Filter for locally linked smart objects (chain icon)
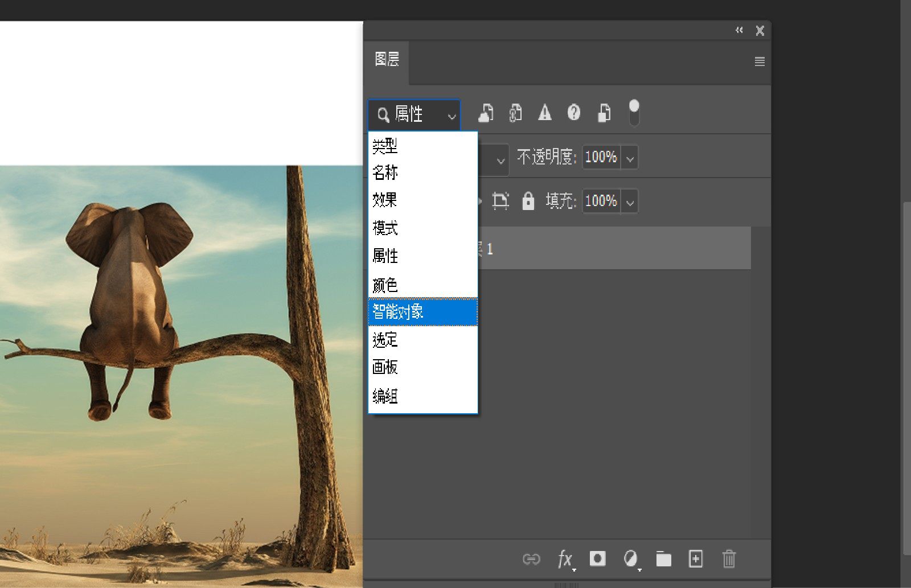 tap(515, 113)
